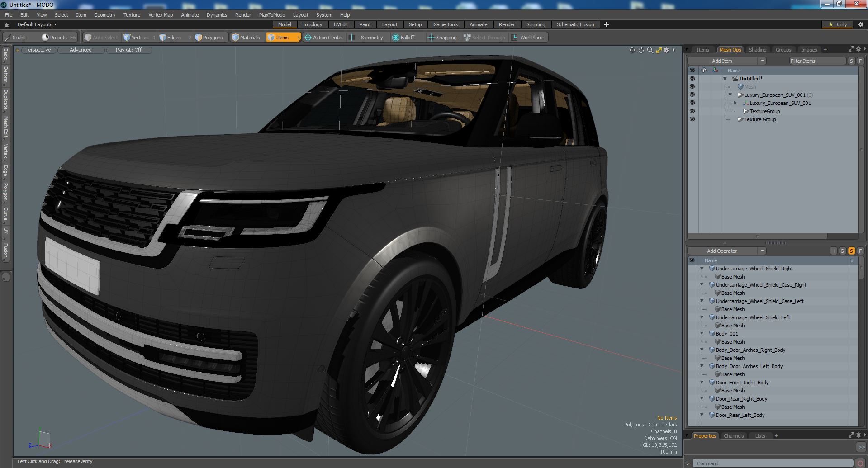The width and height of the screenshot is (868, 468).
Task: Hide the Untitled* scene item
Action: point(692,79)
